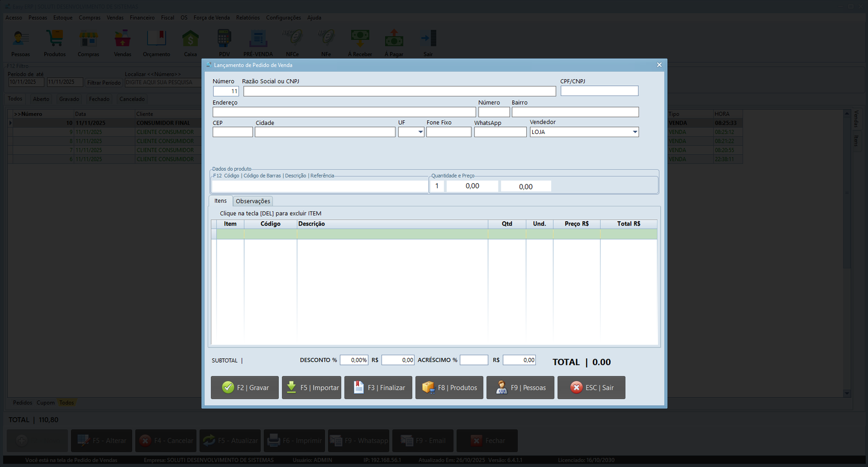Click the F2 Gravar green check button
Image resolution: width=868 pixels, height=467 pixels.
[x=245, y=388]
